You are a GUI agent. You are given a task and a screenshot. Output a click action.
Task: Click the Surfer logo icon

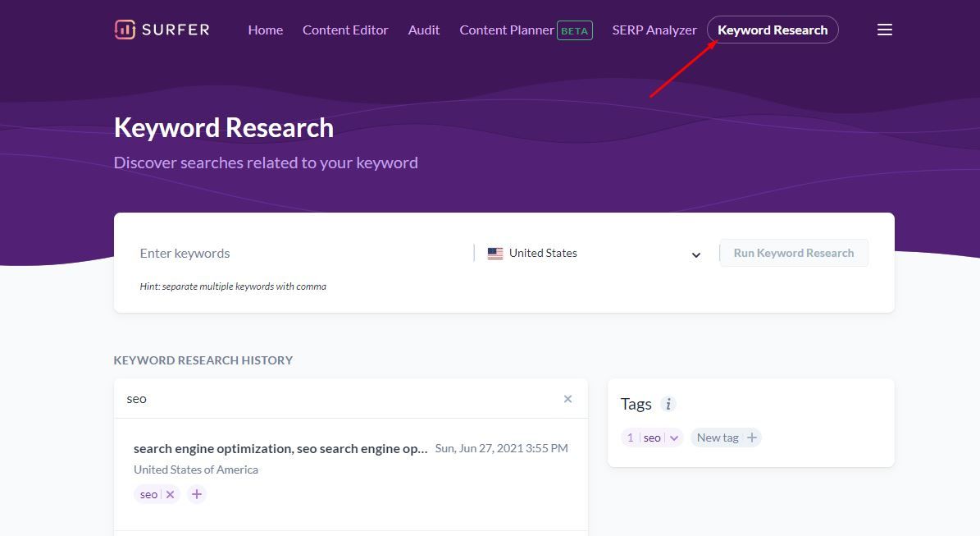(125, 30)
